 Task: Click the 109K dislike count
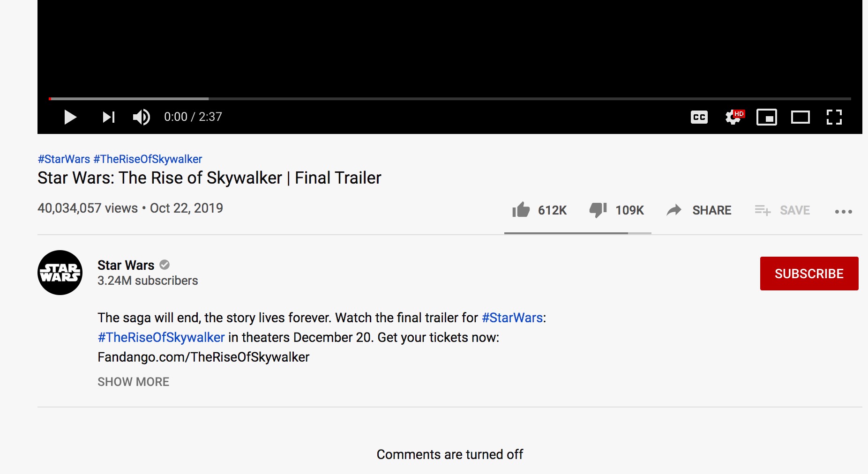coord(630,210)
